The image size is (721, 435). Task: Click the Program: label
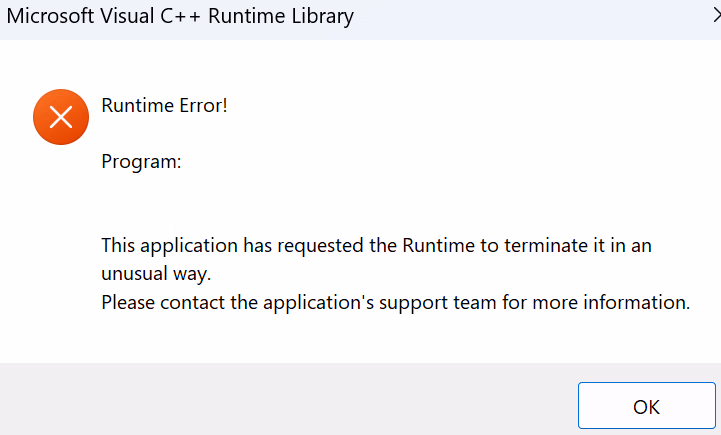tap(141, 162)
